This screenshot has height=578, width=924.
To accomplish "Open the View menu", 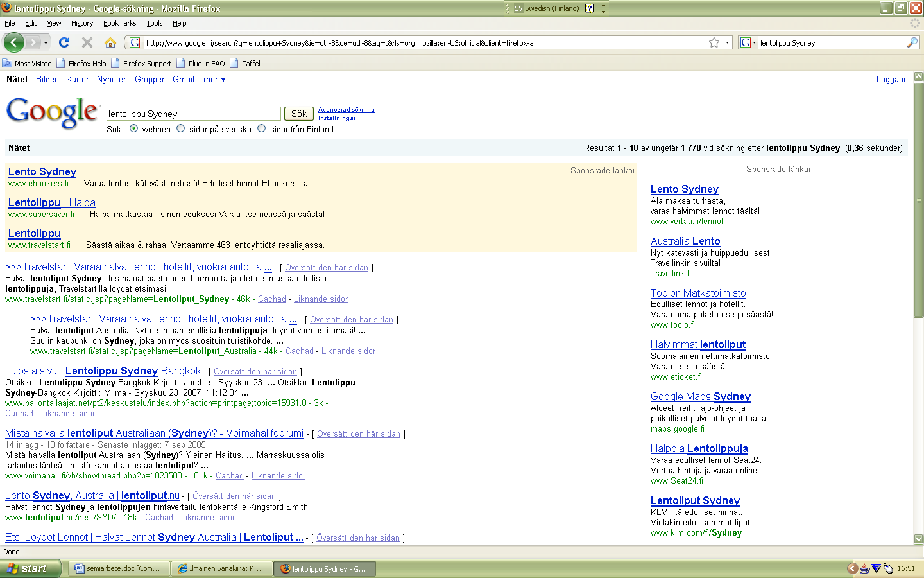I will coord(54,23).
